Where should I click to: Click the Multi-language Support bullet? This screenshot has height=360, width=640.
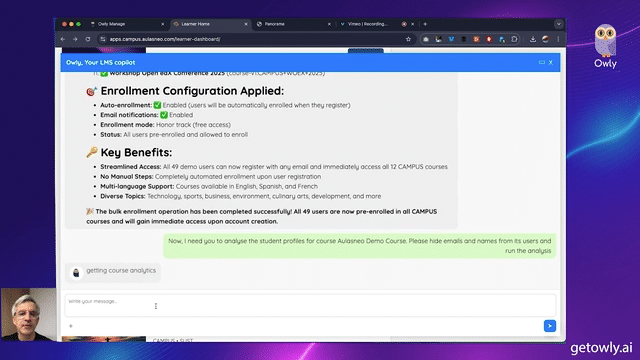pyautogui.click(x=209, y=186)
